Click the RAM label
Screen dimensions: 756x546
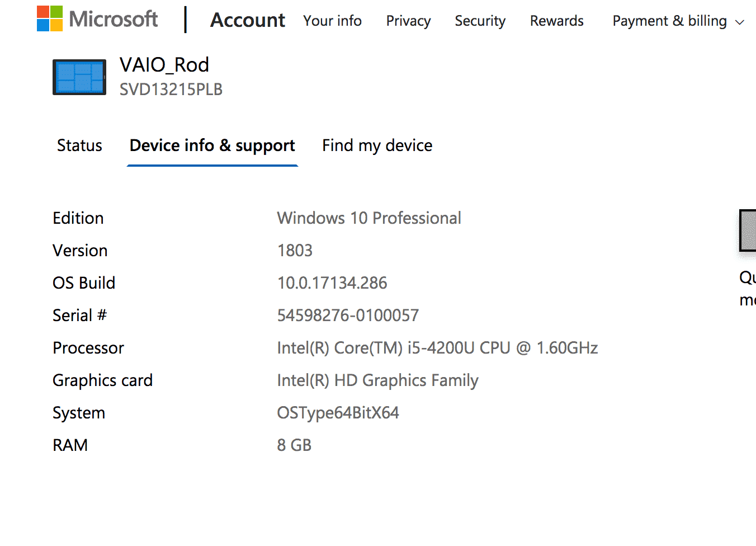(70, 445)
